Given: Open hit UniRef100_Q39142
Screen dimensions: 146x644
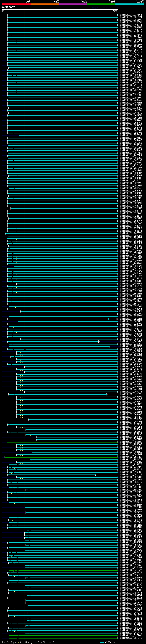Looking at the screenshot, I should point(131,15).
